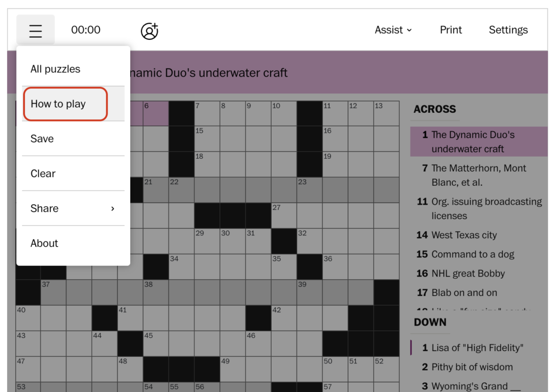
Task: Open the Share submenu arrow
Action: 113,209
